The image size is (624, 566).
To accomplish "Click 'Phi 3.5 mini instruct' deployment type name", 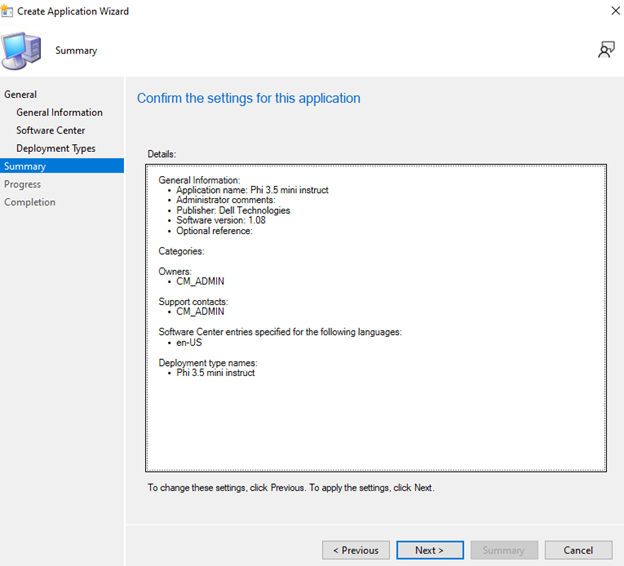I will [216, 373].
